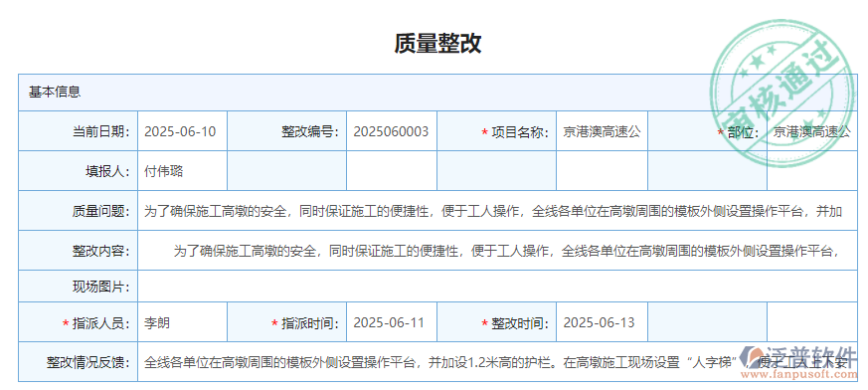Screen dimensions: 868x390
Task: Click the 整改编号 label
Action: [x=310, y=132]
